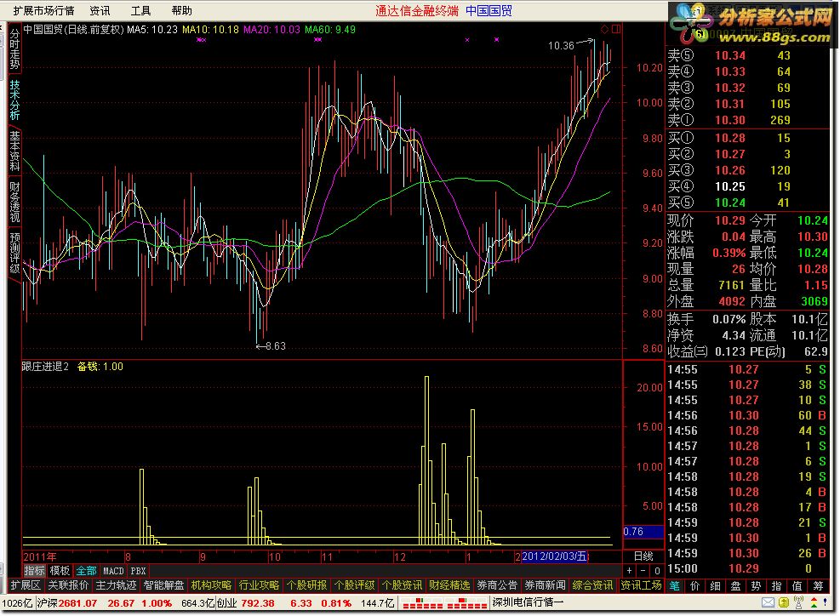The width and height of the screenshot is (840, 616).
Task: Select the 指标 indicator tab
Action: click(34, 571)
